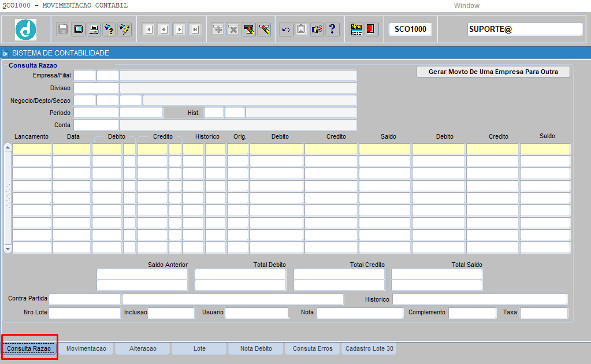Open the Nota Debito tab
591x364 pixels.
(x=256, y=348)
